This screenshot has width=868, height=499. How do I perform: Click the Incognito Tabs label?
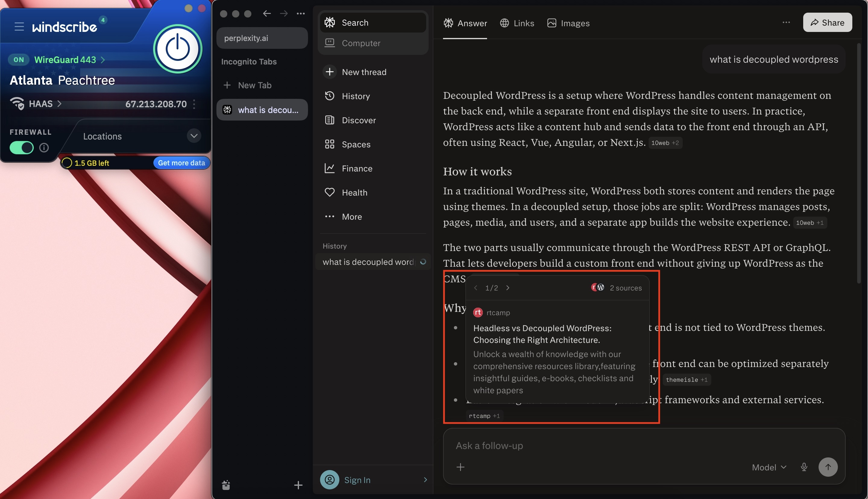click(249, 62)
